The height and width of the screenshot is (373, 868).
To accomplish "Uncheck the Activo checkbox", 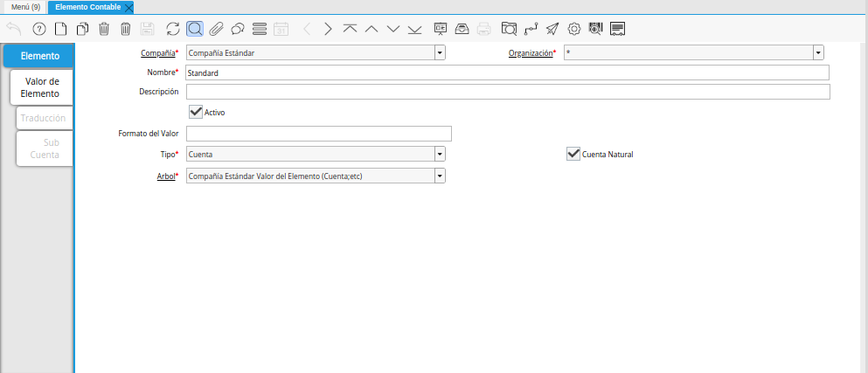I will [x=196, y=112].
